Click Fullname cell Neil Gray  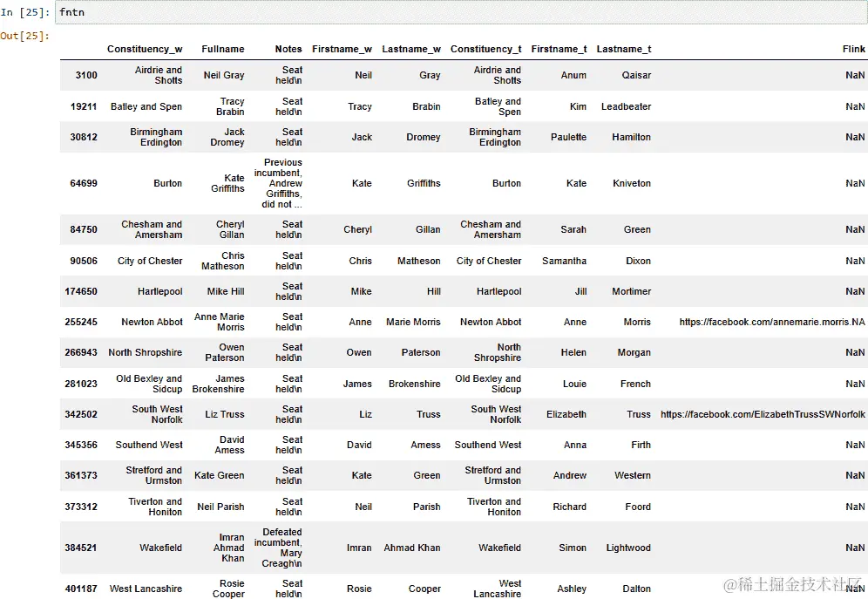click(x=224, y=75)
